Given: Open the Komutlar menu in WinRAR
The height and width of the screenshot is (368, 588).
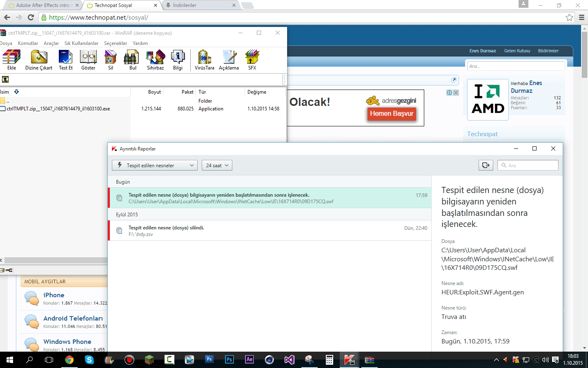Looking at the screenshot, I should pyautogui.click(x=28, y=43).
